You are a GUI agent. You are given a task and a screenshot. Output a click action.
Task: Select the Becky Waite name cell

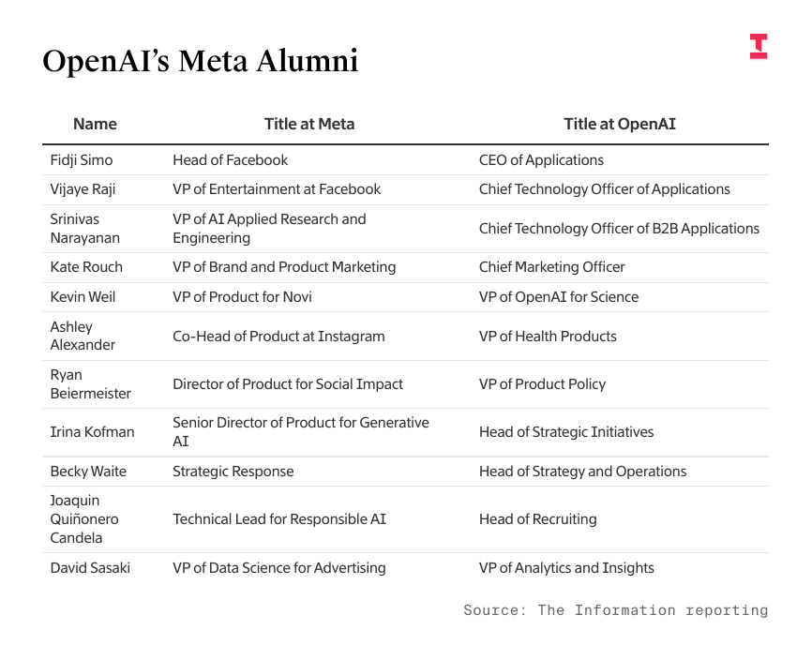(x=88, y=472)
